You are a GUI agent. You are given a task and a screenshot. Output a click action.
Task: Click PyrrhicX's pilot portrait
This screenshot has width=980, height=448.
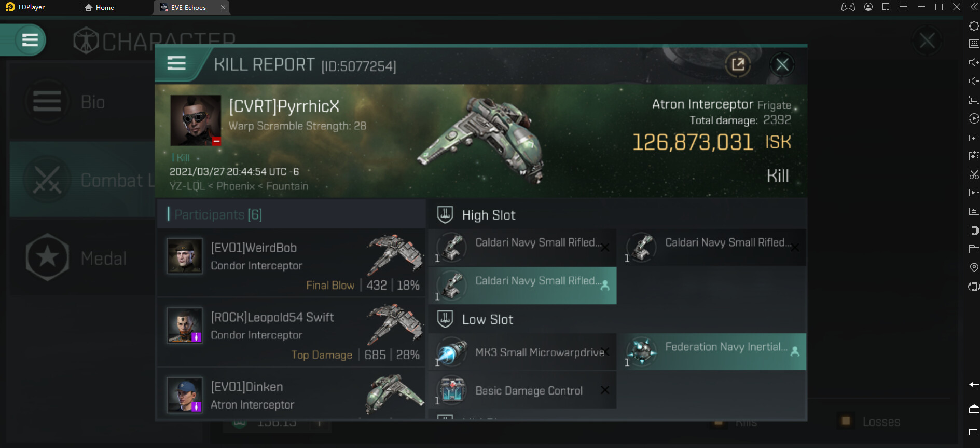pos(196,120)
